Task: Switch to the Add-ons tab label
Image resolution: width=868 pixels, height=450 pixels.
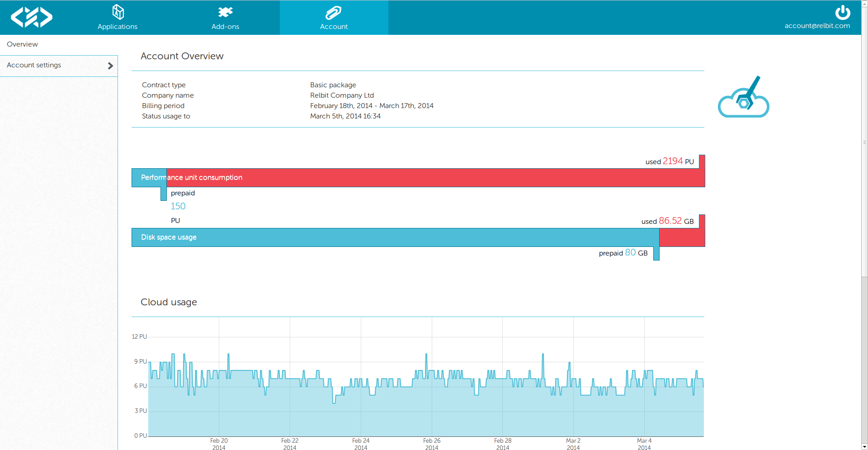Action: click(x=225, y=27)
